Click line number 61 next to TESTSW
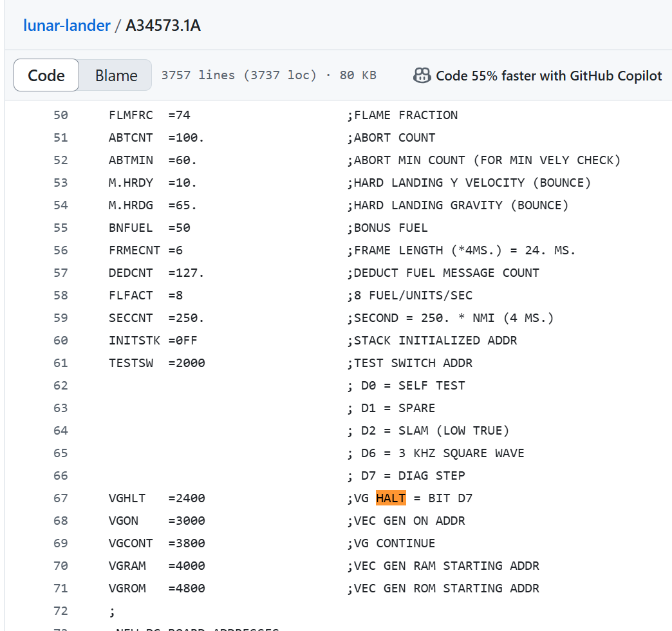 61,363
